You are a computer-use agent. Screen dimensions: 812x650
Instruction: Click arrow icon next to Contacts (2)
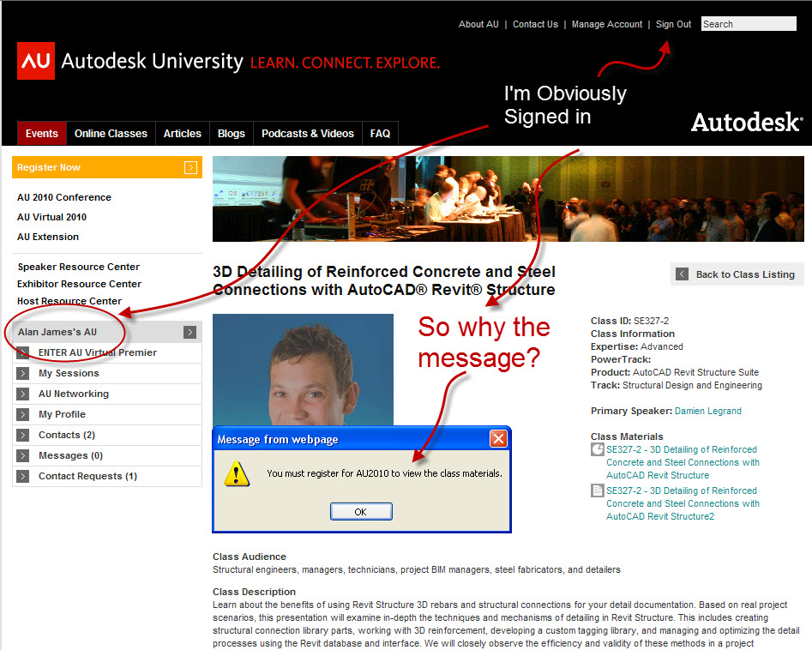coord(23,435)
